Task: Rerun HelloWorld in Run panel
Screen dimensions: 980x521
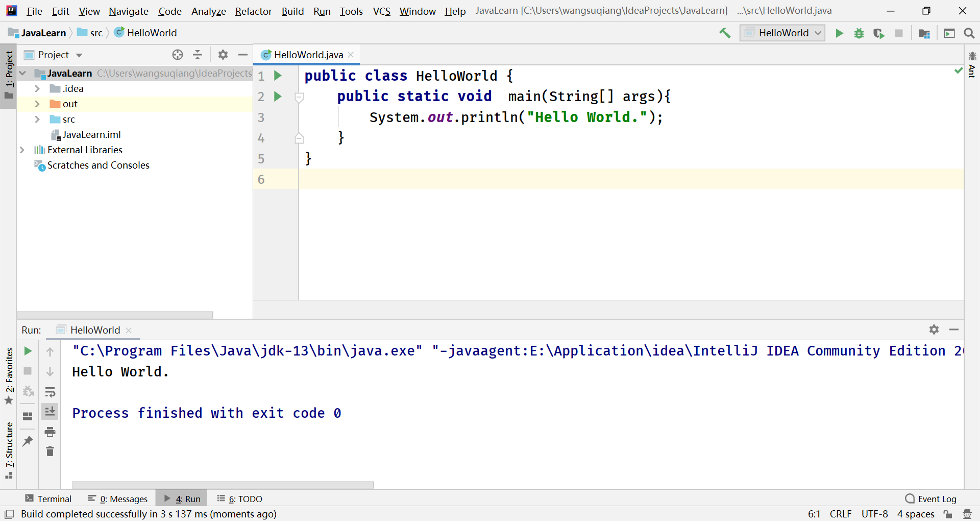Action: [x=28, y=351]
